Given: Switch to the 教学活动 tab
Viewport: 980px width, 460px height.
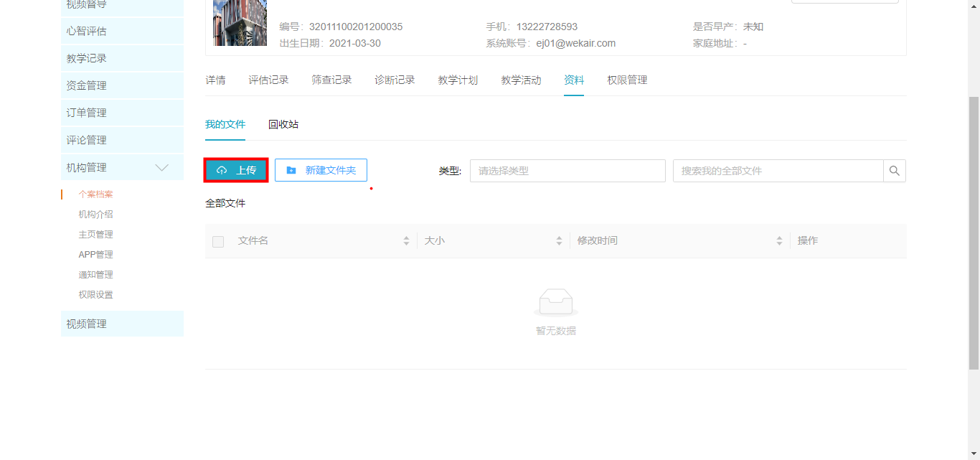Looking at the screenshot, I should (x=521, y=80).
